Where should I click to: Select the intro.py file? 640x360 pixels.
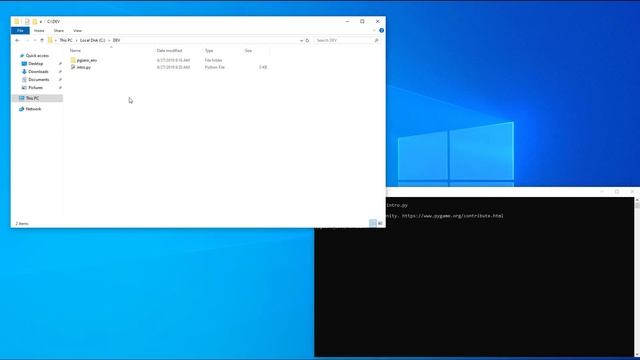(84, 67)
